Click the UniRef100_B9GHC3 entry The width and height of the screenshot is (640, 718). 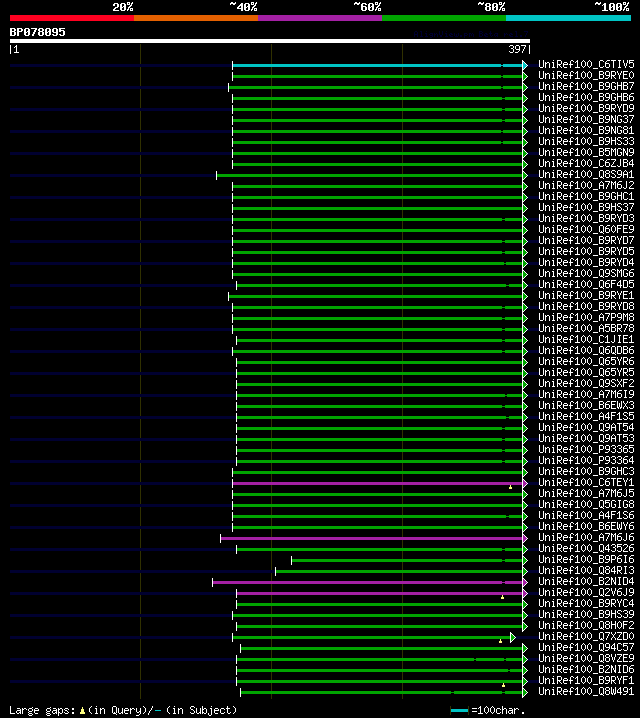pos(586,471)
